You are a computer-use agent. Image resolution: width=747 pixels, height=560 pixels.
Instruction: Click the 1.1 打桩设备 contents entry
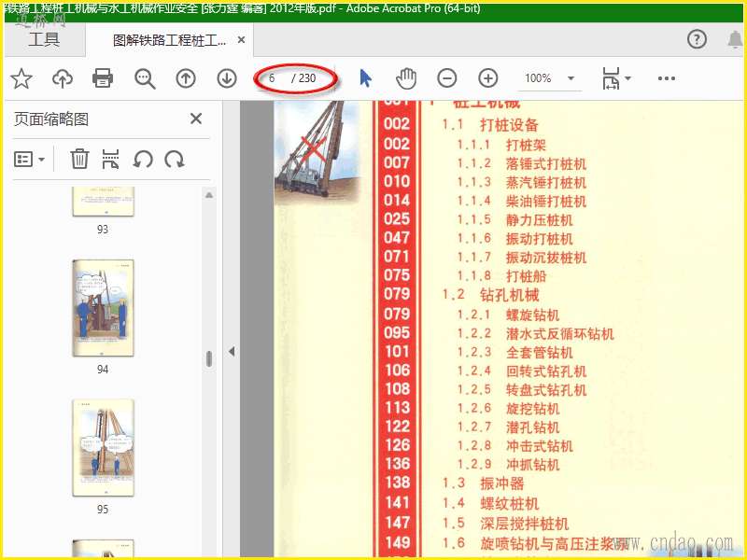coord(489,125)
